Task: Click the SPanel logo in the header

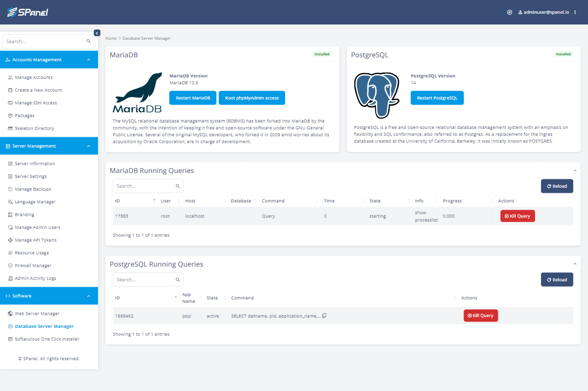Action: coord(26,12)
